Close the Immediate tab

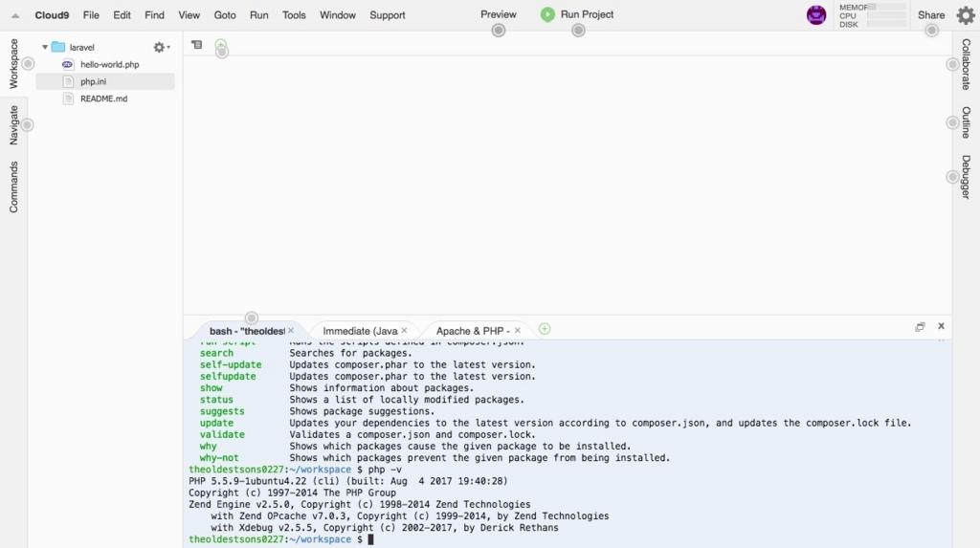[404, 331]
